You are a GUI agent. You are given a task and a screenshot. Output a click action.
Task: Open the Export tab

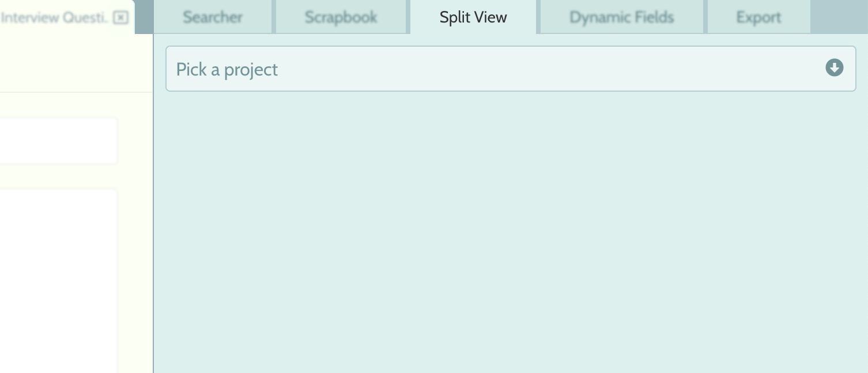pyautogui.click(x=758, y=17)
